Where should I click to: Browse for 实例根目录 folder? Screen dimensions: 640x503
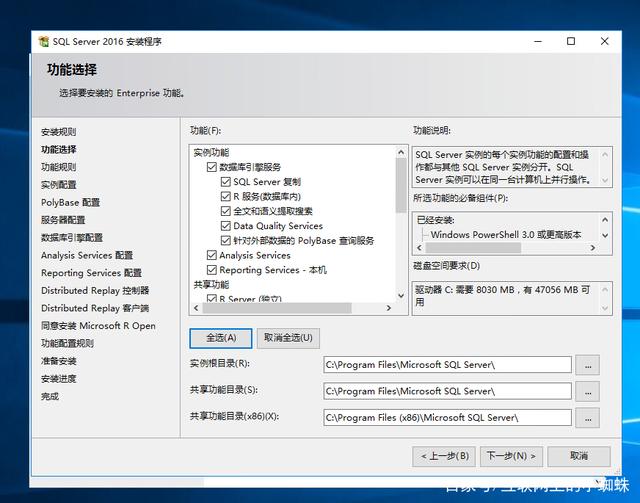(x=588, y=365)
